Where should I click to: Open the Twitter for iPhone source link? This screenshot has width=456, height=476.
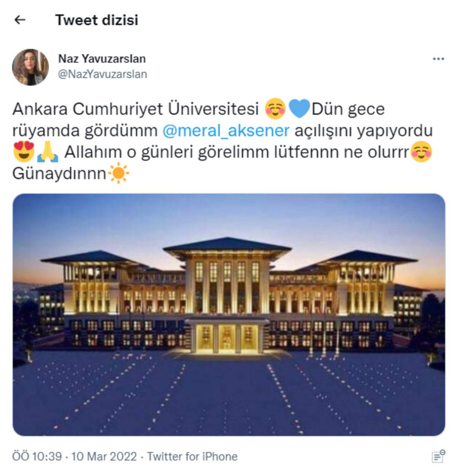[x=192, y=456]
